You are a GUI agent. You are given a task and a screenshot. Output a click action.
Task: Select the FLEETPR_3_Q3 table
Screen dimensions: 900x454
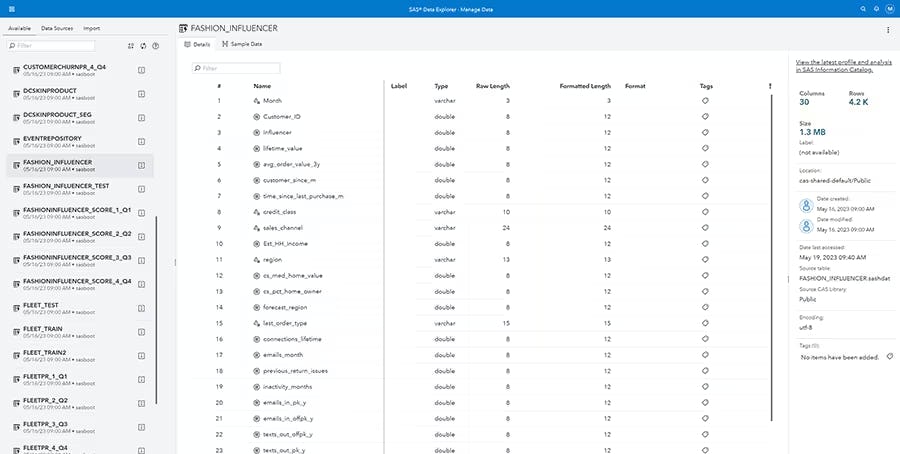coord(80,427)
